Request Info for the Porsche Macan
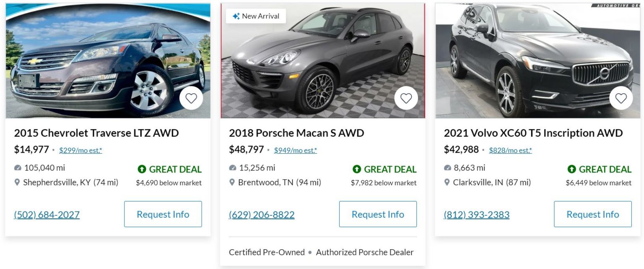The width and height of the screenshot is (644, 269). point(378,214)
